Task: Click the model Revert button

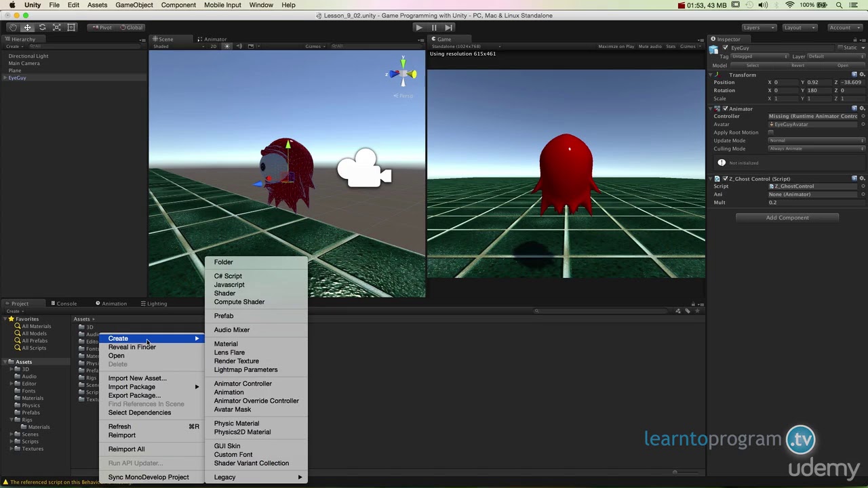Action: [798, 65]
